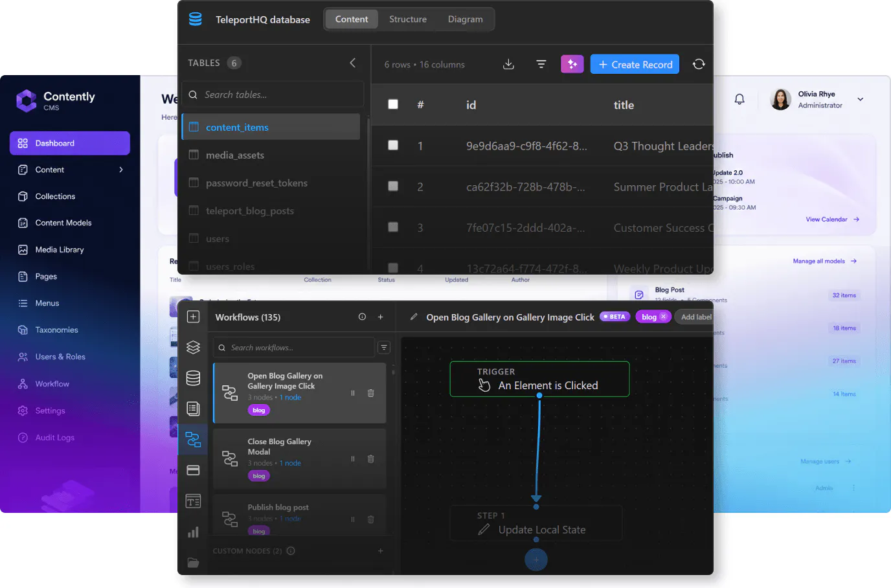The height and width of the screenshot is (588, 891).
Task: Switch to the Diagram tab
Action: tap(466, 19)
